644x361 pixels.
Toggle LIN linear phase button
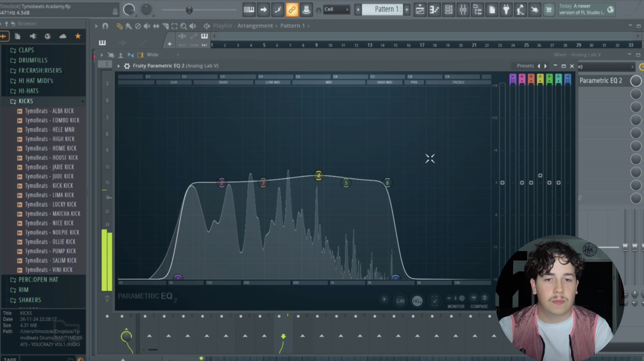point(400,301)
